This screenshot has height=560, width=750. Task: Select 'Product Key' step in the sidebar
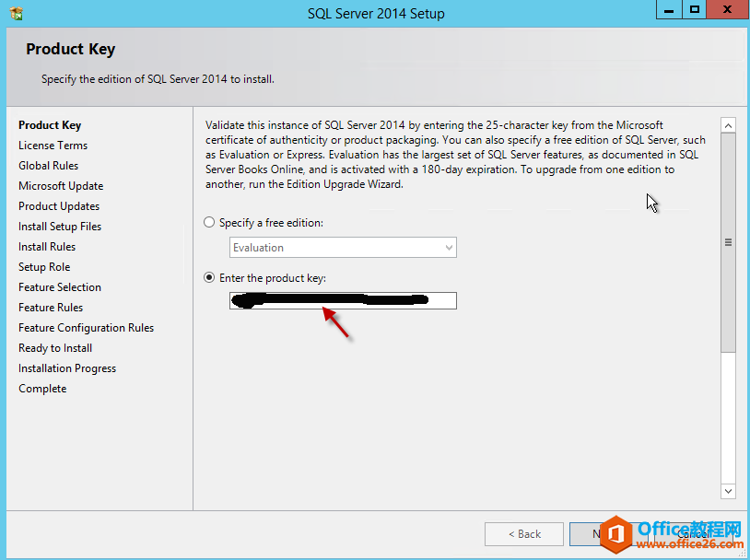[50, 125]
